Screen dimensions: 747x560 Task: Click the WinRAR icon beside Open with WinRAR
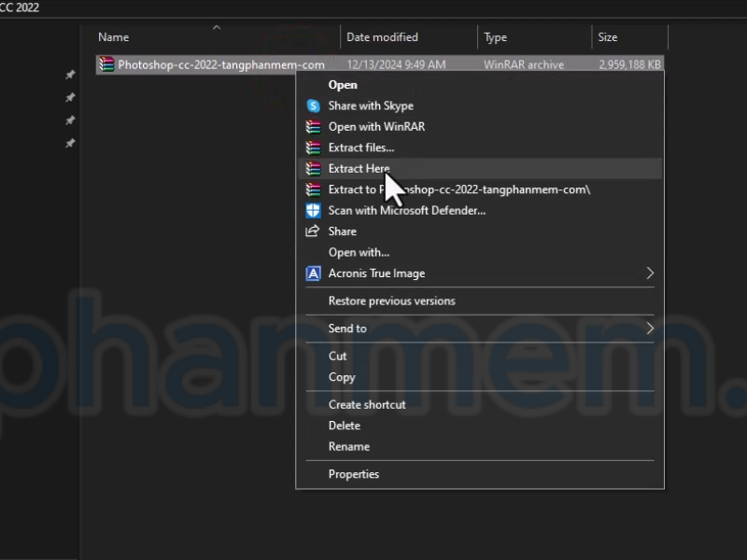[x=313, y=127]
